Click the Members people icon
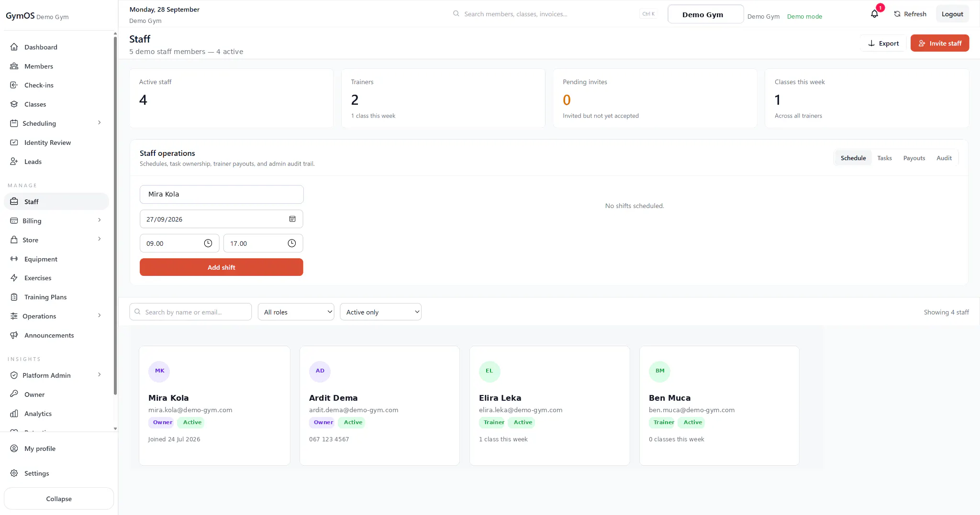The image size is (980, 515). [14, 66]
